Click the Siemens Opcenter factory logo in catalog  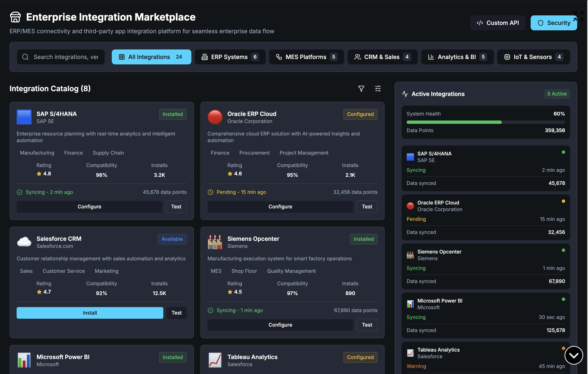pos(215,242)
